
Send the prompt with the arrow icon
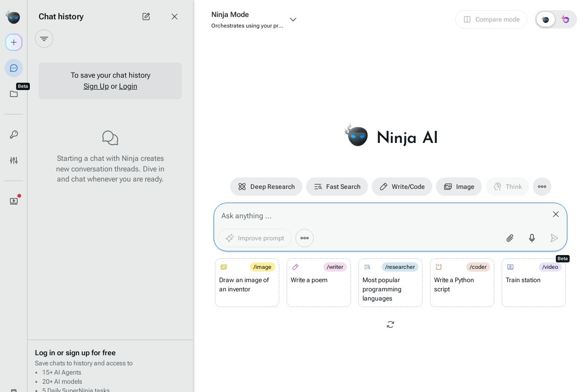(x=554, y=238)
